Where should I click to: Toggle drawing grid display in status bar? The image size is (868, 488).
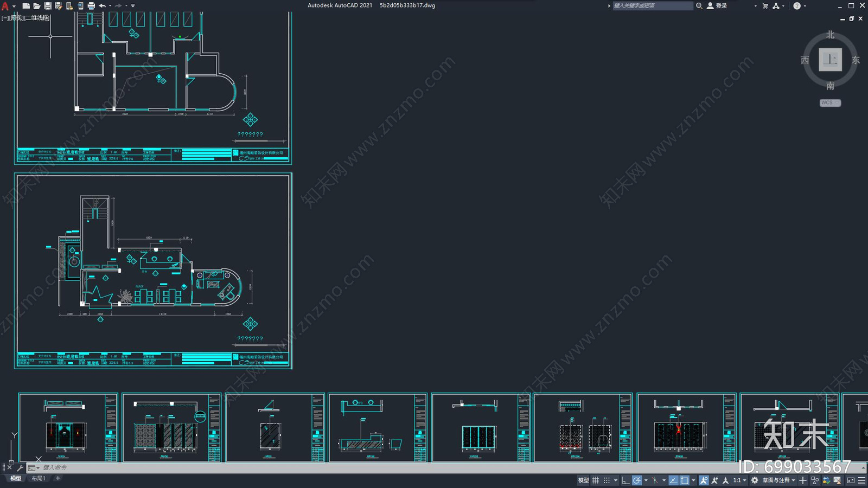(x=596, y=480)
